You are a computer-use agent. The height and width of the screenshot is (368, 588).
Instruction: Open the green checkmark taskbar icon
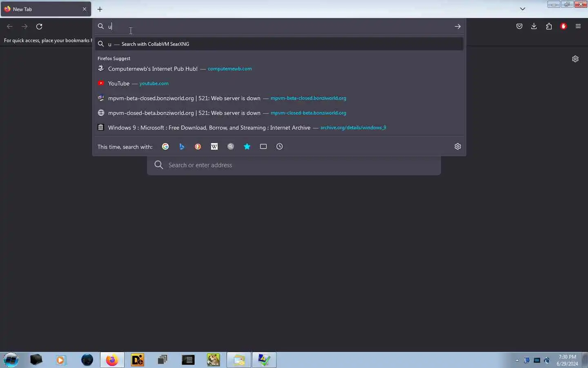(x=264, y=360)
